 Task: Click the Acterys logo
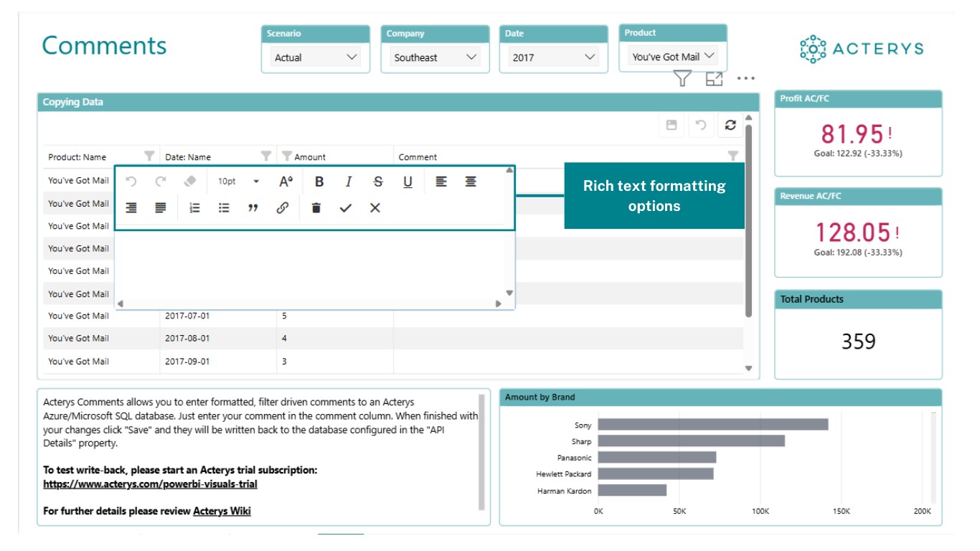(x=862, y=49)
